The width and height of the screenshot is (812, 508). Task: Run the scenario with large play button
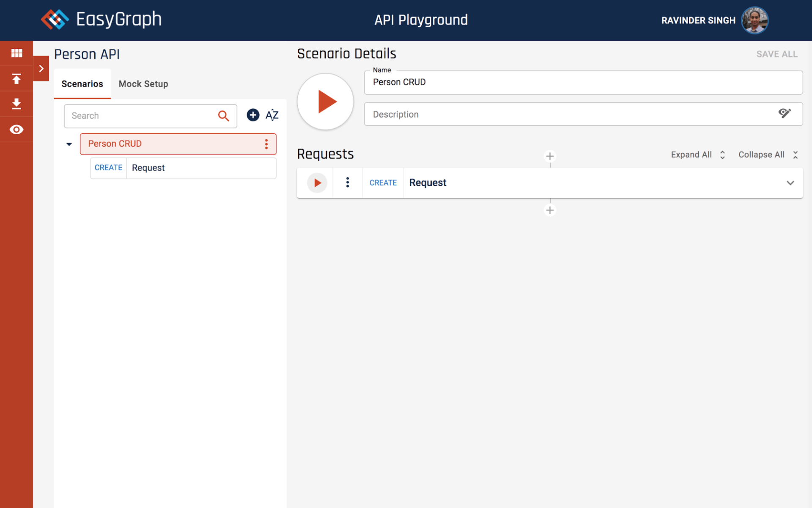325,102
